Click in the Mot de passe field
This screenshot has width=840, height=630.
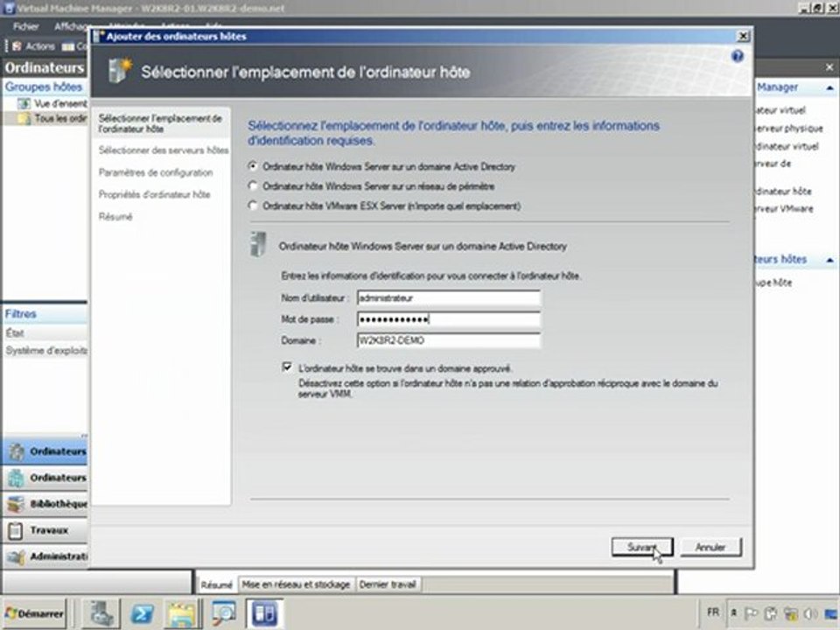[448, 319]
